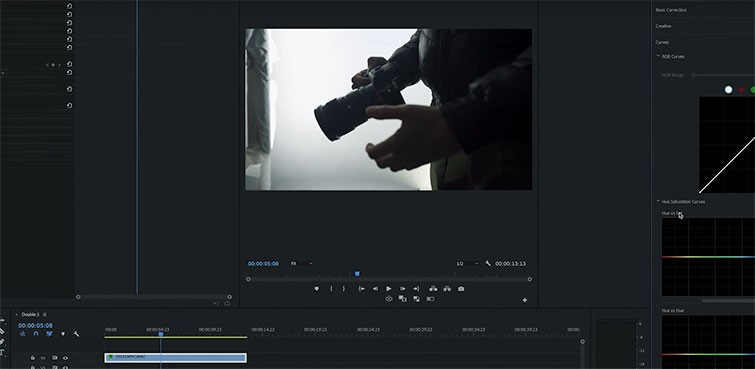Image resolution: width=755 pixels, height=369 pixels.
Task: Open the button editor plus icon
Action: click(525, 300)
